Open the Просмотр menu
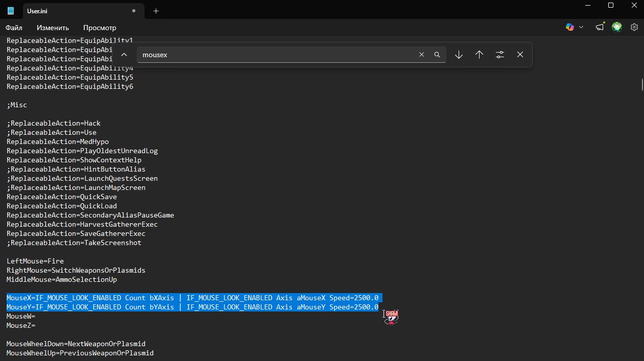This screenshot has height=361, width=644. 100,28
